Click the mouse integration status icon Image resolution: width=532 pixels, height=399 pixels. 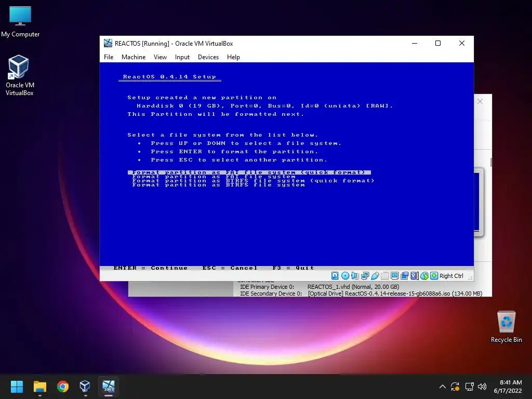pyautogui.click(x=424, y=276)
